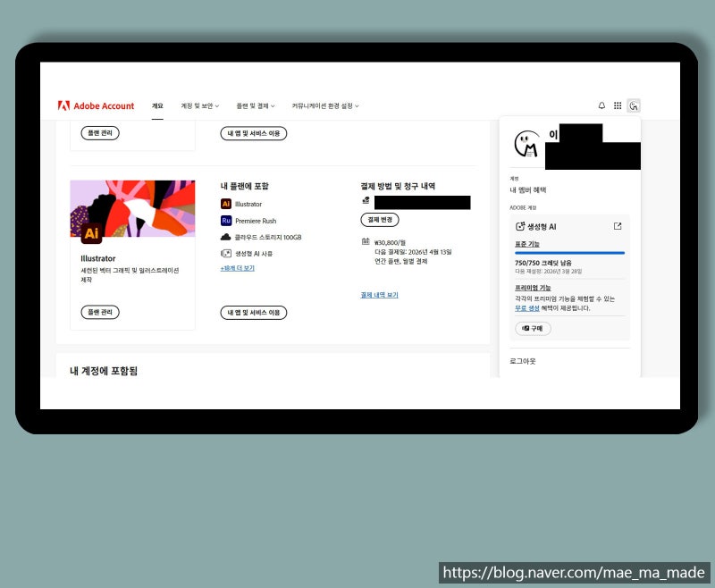Screen dimensions: 715x588
Task: Click 클라우드 스토리지 100GB text
Action: [268, 237]
